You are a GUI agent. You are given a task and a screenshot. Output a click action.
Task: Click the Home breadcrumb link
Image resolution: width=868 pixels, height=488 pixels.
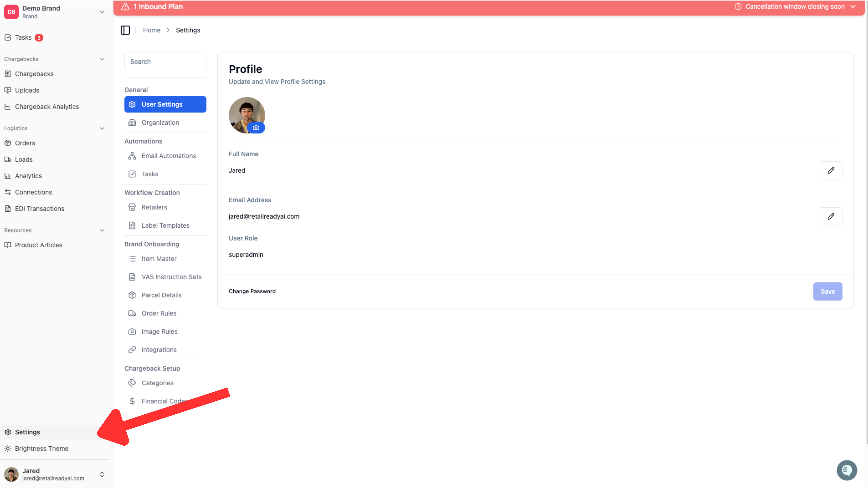tap(152, 30)
